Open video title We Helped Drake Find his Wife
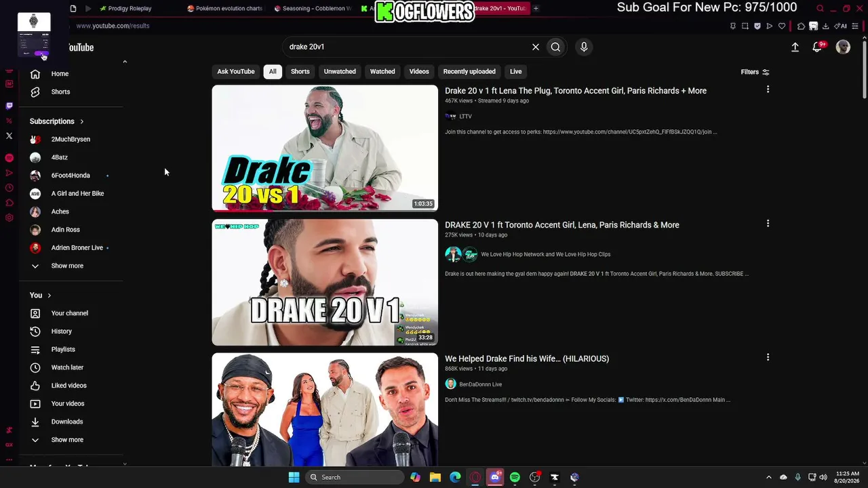 click(x=527, y=359)
